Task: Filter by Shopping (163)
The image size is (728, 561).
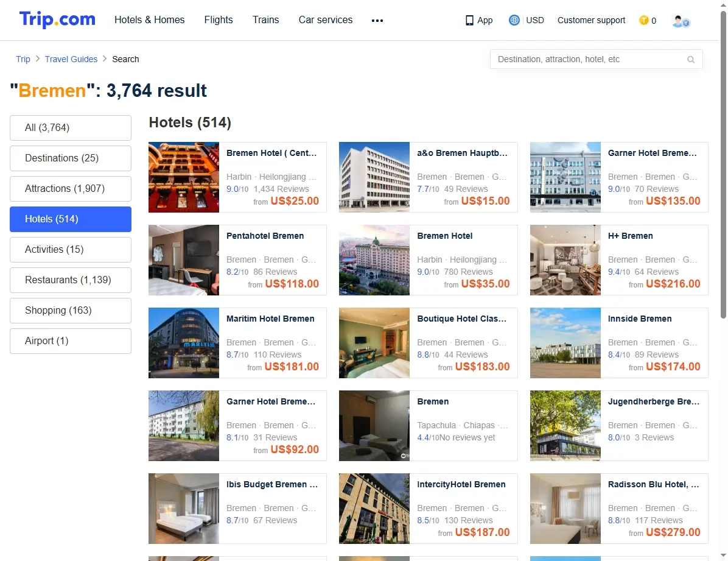Action: click(71, 311)
